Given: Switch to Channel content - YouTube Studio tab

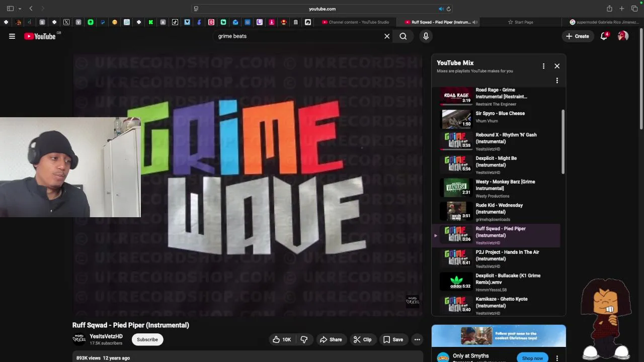Looking at the screenshot, I should tap(356, 22).
